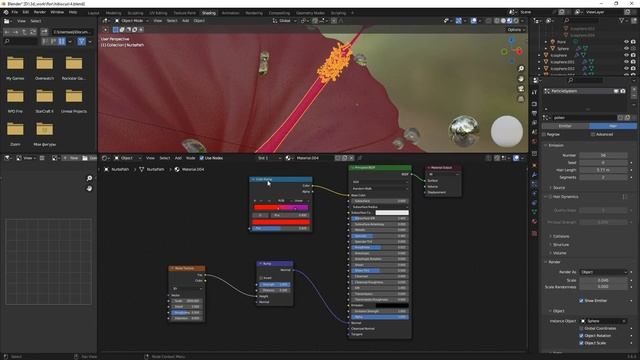The width and height of the screenshot is (640, 360).
Task: Click the pan hand gizmo in the 3D viewport
Action: click(521, 79)
